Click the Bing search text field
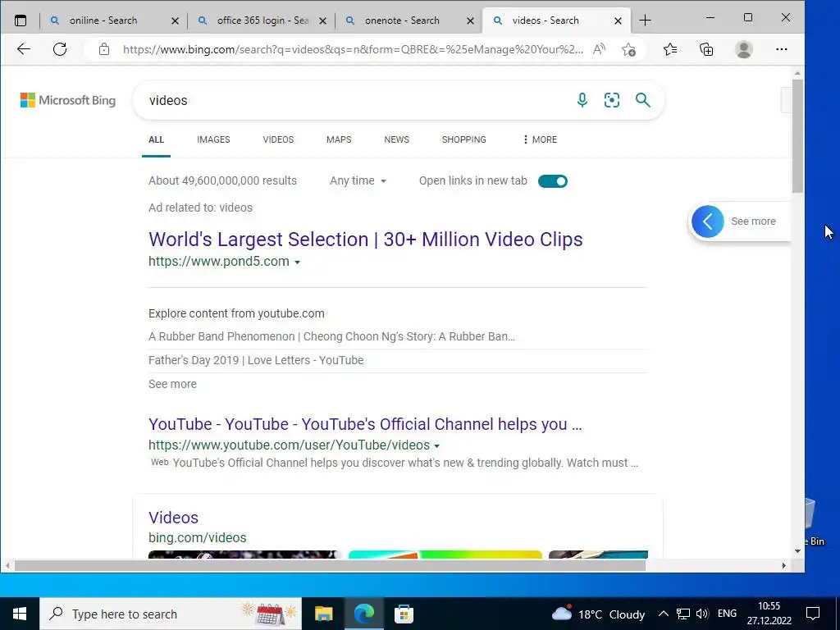 click(354, 100)
